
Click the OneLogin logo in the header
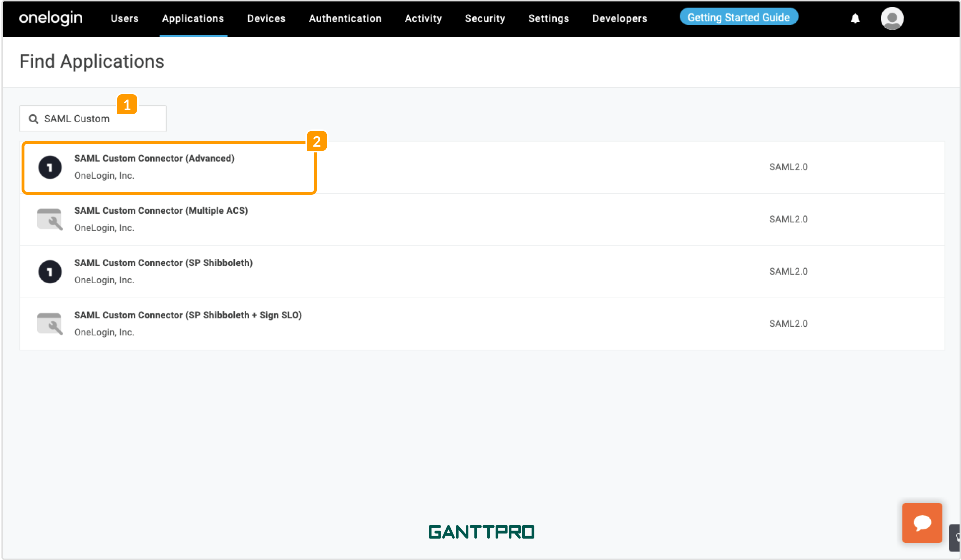pyautogui.click(x=51, y=18)
